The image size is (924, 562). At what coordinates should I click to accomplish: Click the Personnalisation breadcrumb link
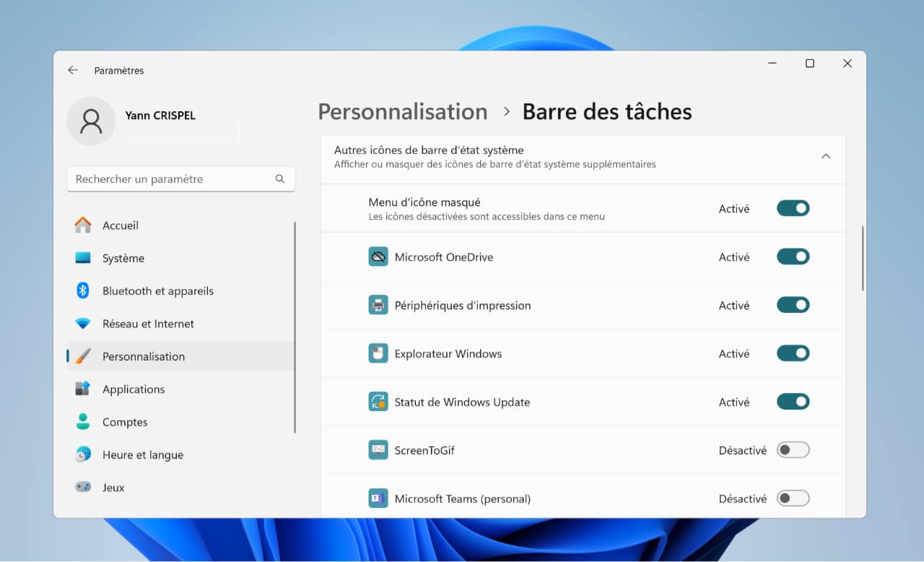pyautogui.click(x=402, y=112)
